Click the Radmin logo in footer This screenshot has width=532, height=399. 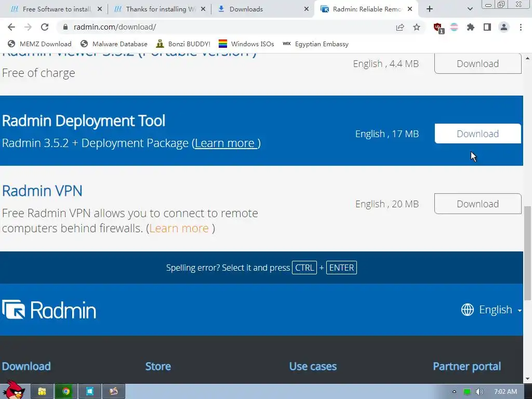[49, 310]
